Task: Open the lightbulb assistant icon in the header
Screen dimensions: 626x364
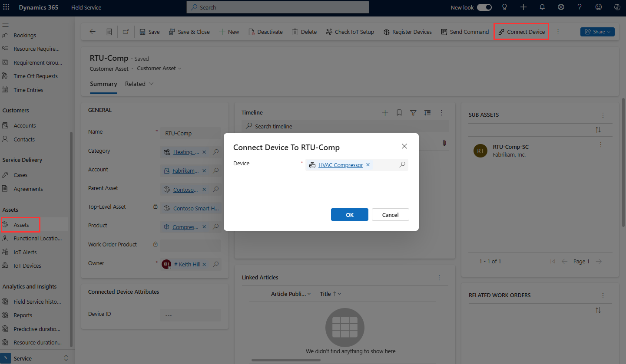Action: pyautogui.click(x=504, y=7)
